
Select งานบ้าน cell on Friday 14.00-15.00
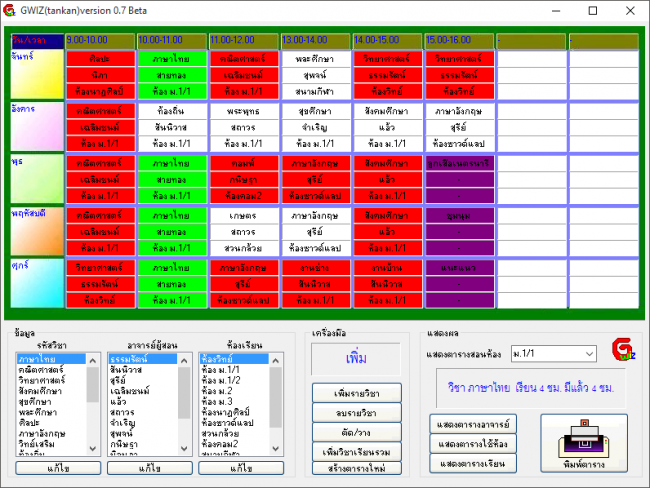(388, 267)
